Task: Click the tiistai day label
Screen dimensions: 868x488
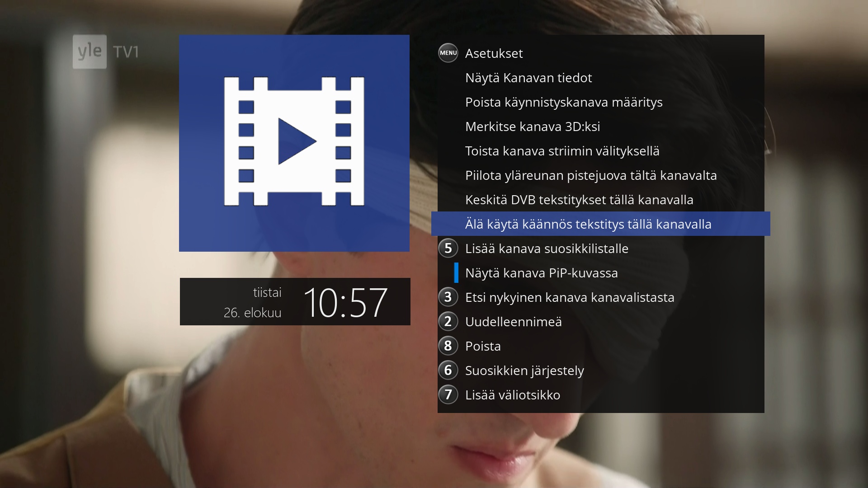Action: [x=267, y=293]
